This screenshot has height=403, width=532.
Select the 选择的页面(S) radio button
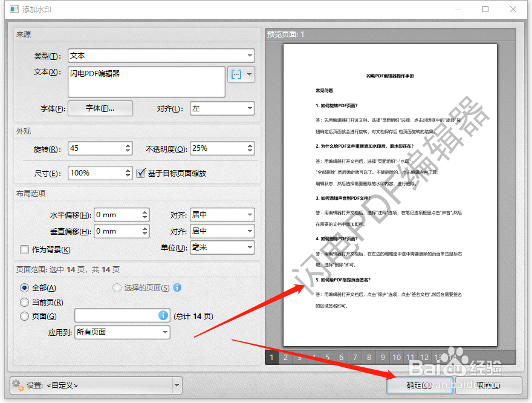click(117, 288)
